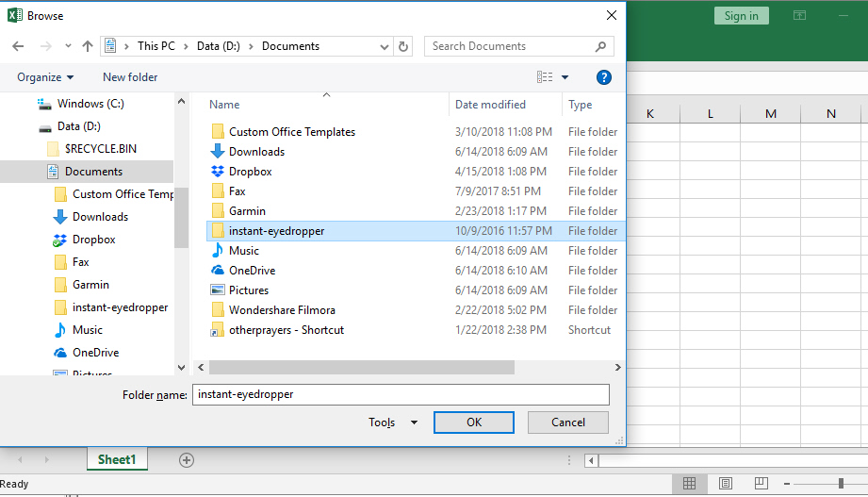Switch to Page Layout view

725,484
